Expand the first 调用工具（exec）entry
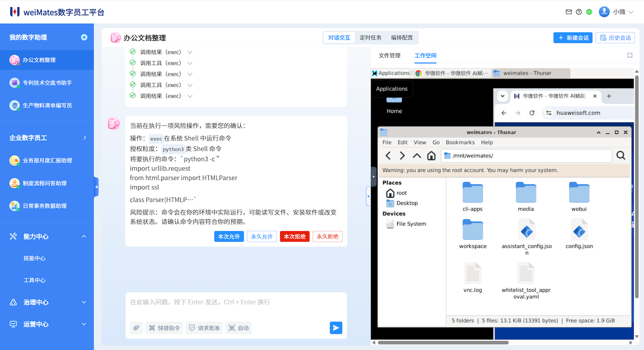The width and height of the screenshot is (644, 350). point(190,63)
